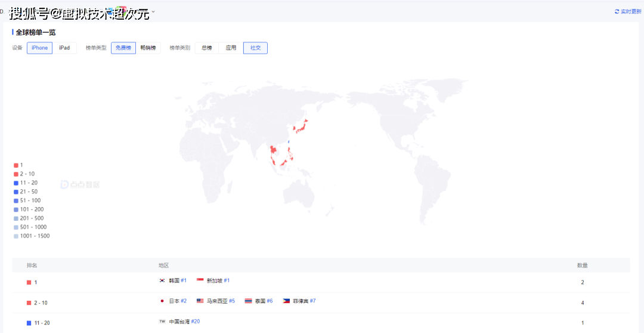The width and height of the screenshot is (644, 333).
Task: Open the 韩国 #1 ranking link
Action: coord(184,280)
